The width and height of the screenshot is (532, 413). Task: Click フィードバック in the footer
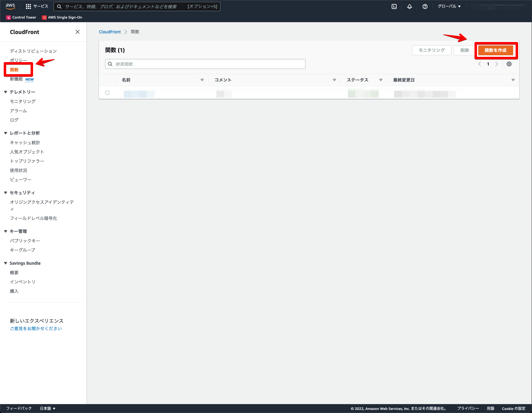click(x=19, y=408)
